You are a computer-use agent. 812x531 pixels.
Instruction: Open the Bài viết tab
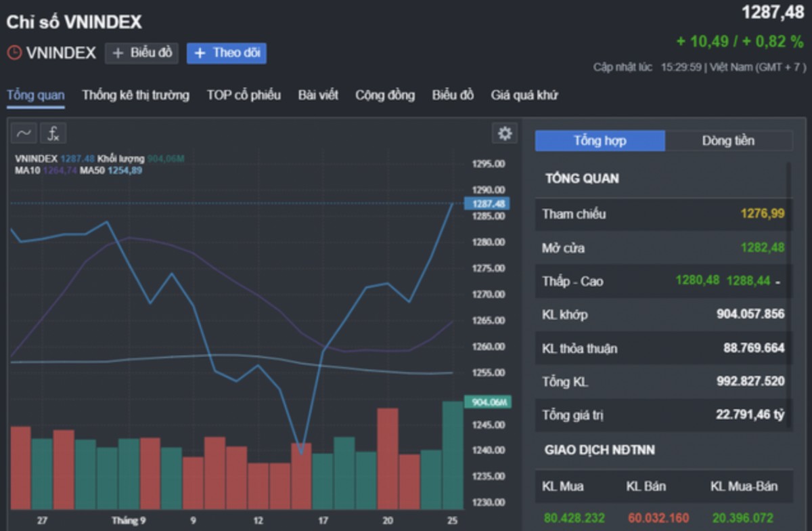click(x=318, y=95)
